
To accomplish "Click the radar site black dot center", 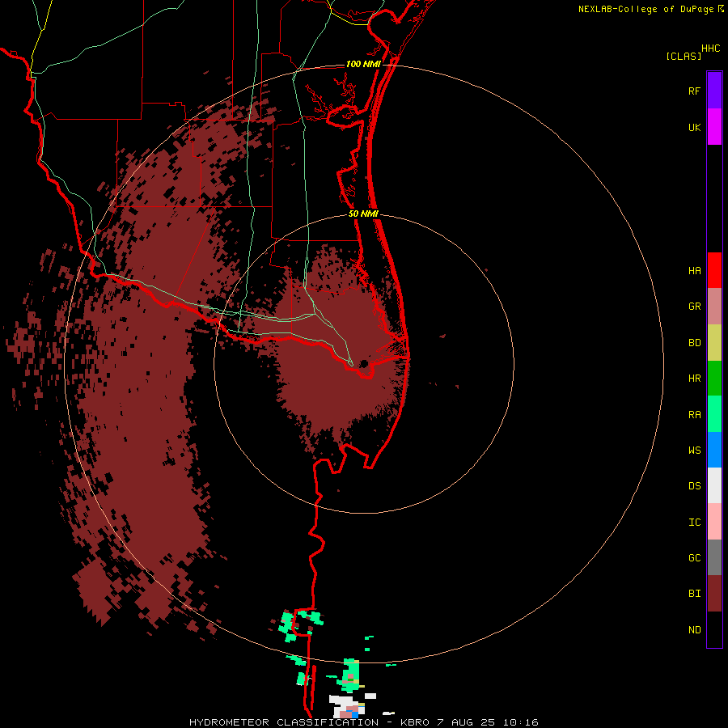I will point(364,363).
